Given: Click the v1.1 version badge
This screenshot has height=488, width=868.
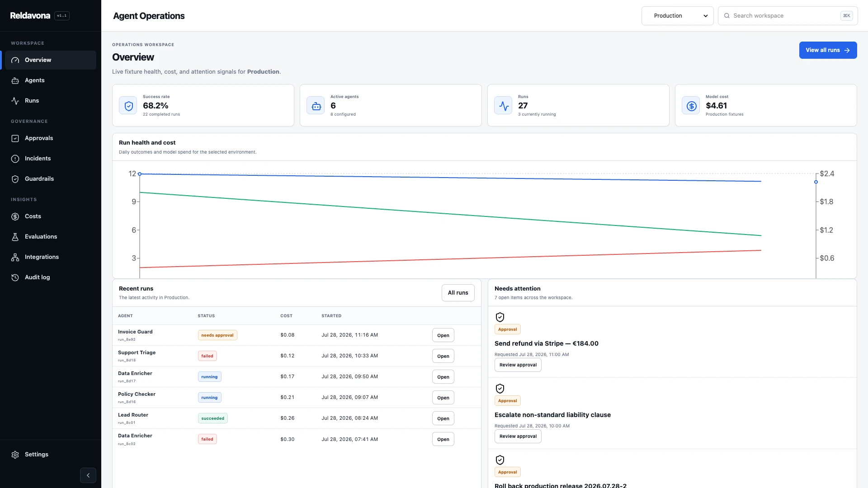Looking at the screenshot, I should [62, 16].
